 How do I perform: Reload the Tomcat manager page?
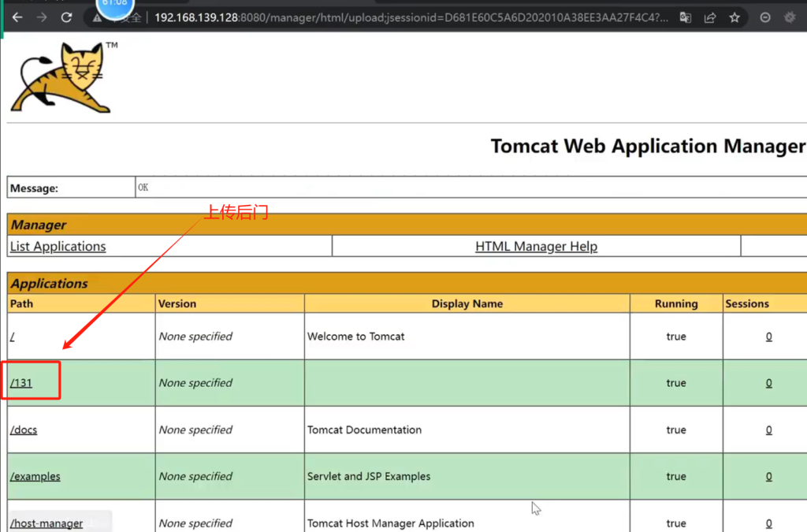pos(66,17)
